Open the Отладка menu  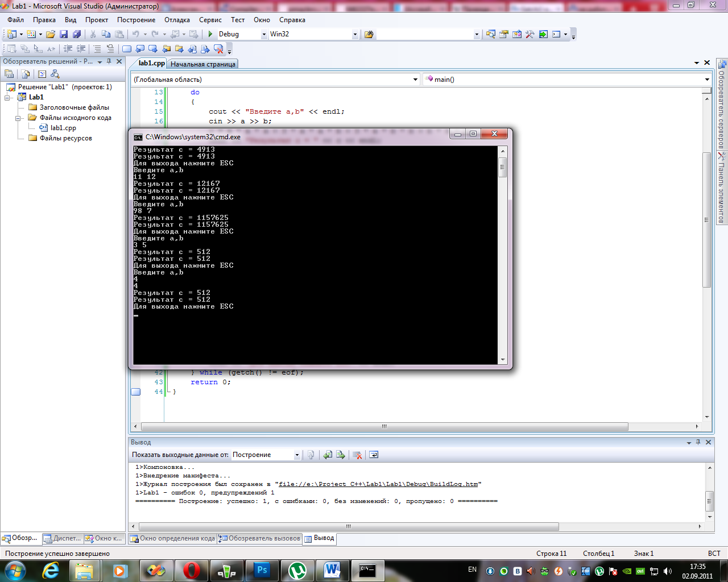point(177,20)
